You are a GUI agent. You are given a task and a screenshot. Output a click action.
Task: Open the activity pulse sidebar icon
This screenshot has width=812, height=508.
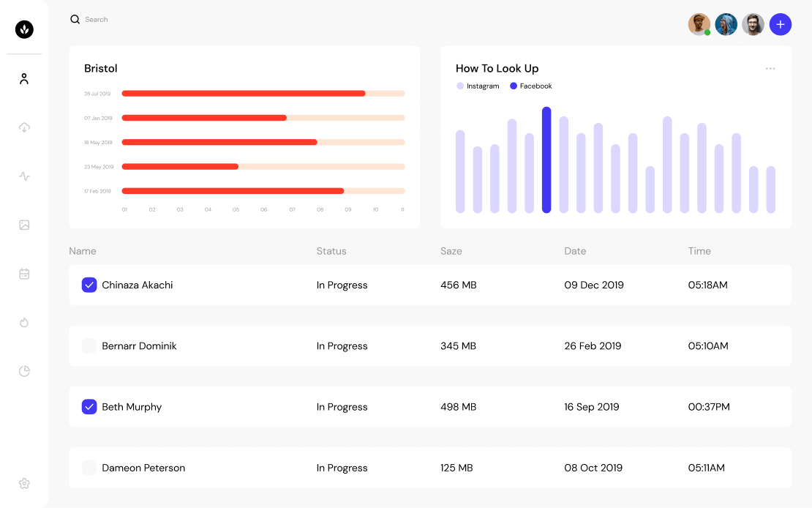24,176
